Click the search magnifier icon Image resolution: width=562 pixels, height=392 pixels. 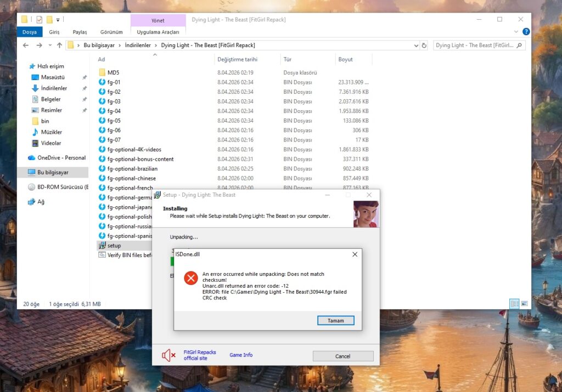click(519, 46)
